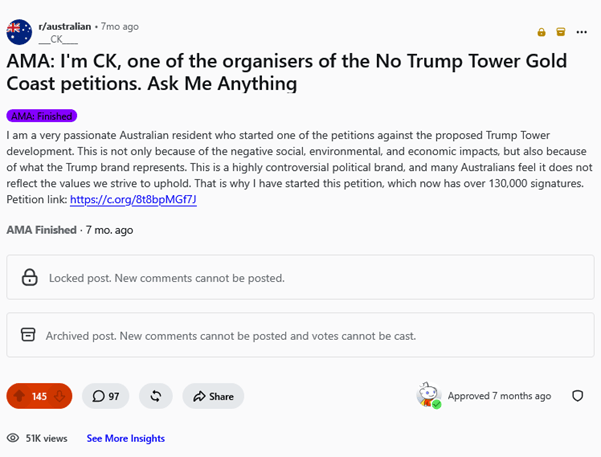Click the approved moderator snoo avatar
Viewport: 601px width, 457px height.
click(x=429, y=395)
